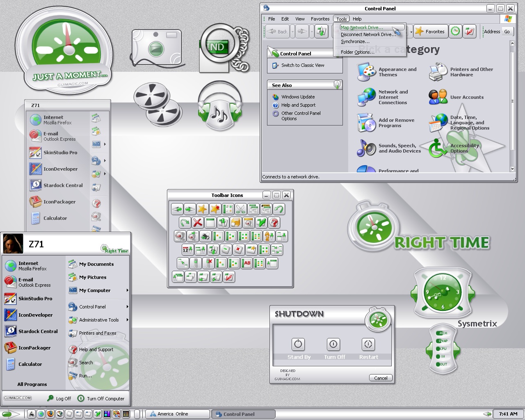Click the Control Panel scrollbar down arrow
This screenshot has width=525, height=420.
click(x=512, y=169)
